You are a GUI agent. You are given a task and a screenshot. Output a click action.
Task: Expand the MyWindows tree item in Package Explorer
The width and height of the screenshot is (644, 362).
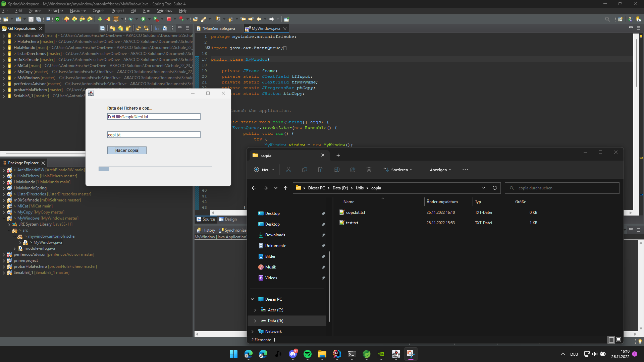point(4,218)
